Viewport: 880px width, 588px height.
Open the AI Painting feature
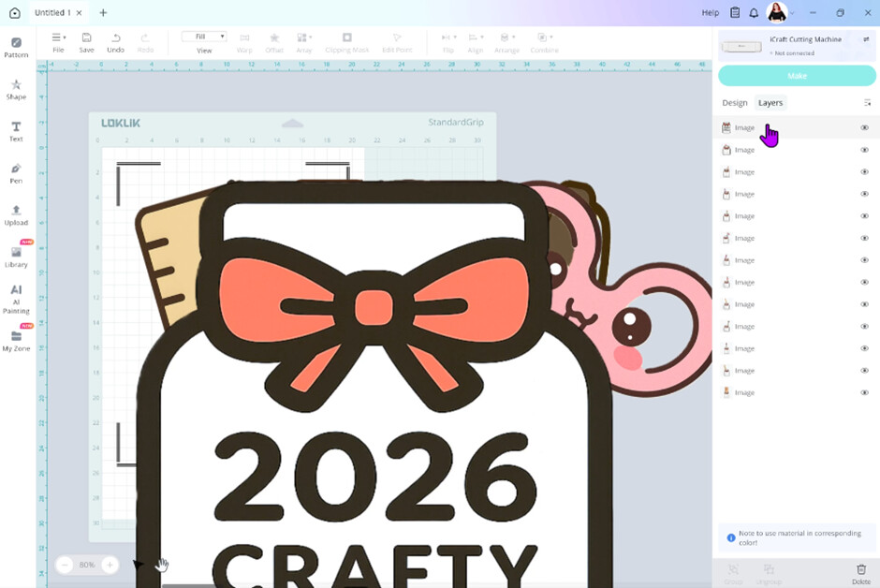click(x=16, y=299)
